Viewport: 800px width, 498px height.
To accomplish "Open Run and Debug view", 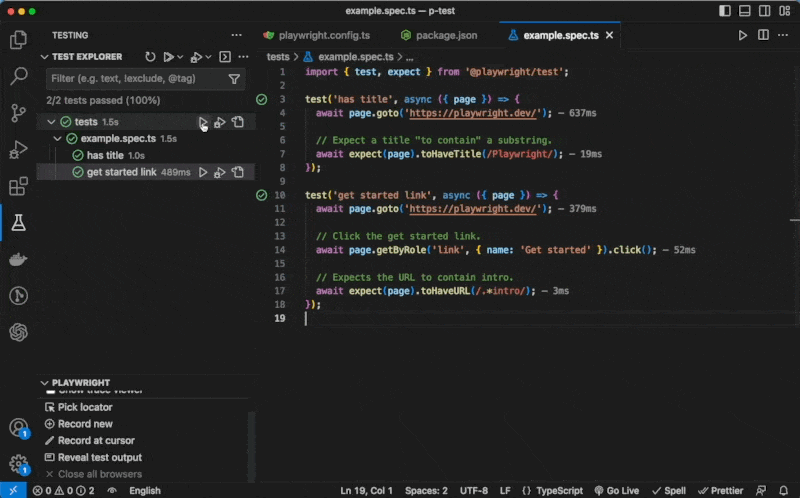I will coord(18,150).
